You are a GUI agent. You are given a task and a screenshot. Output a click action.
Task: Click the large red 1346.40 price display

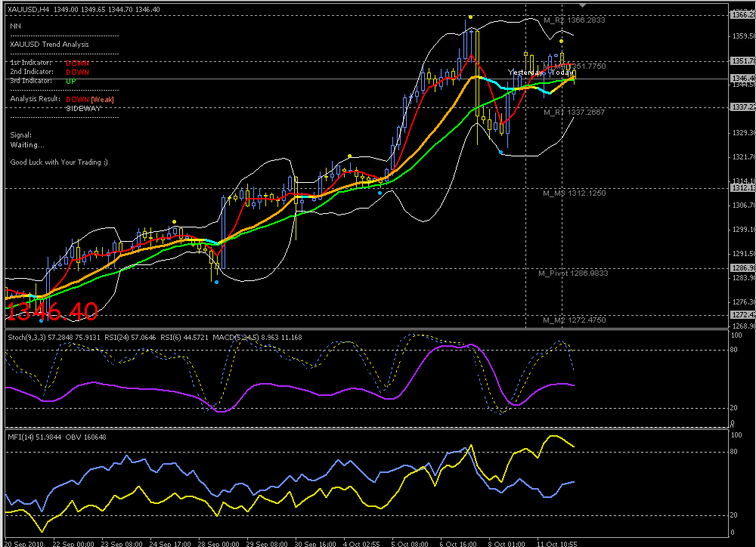tap(52, 312)
